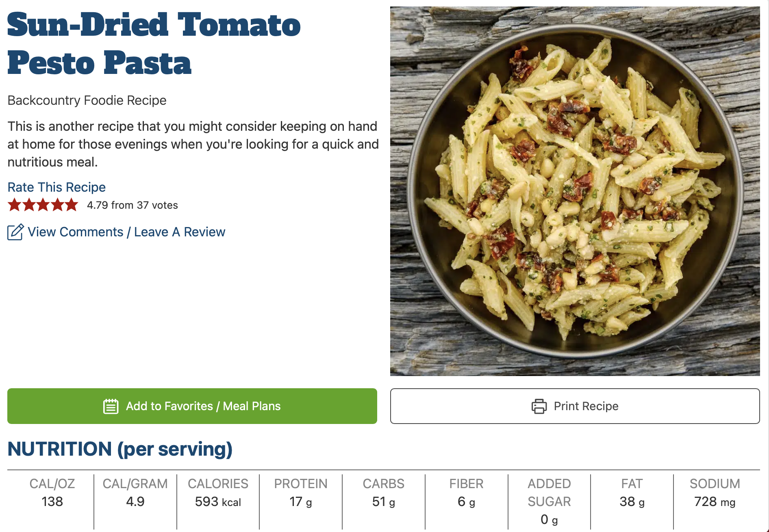Select the first star to rate the recipe
The height and width of the screenshot is (532, 769).
point(15,205)
